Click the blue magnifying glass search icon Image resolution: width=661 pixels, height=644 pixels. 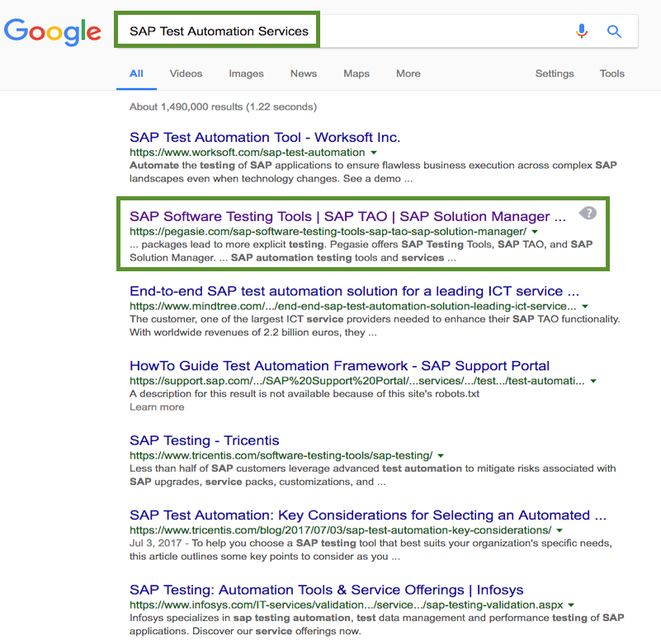[614, 31]
